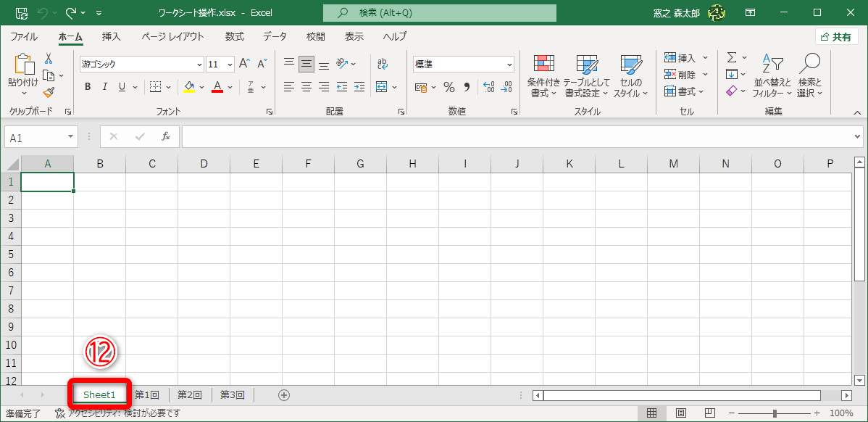Switch to the Formulas tab (数式)

point(234,36)
